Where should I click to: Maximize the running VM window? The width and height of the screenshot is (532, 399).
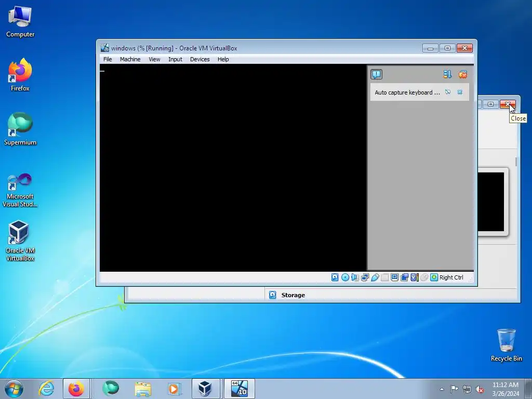pos(447,48)
